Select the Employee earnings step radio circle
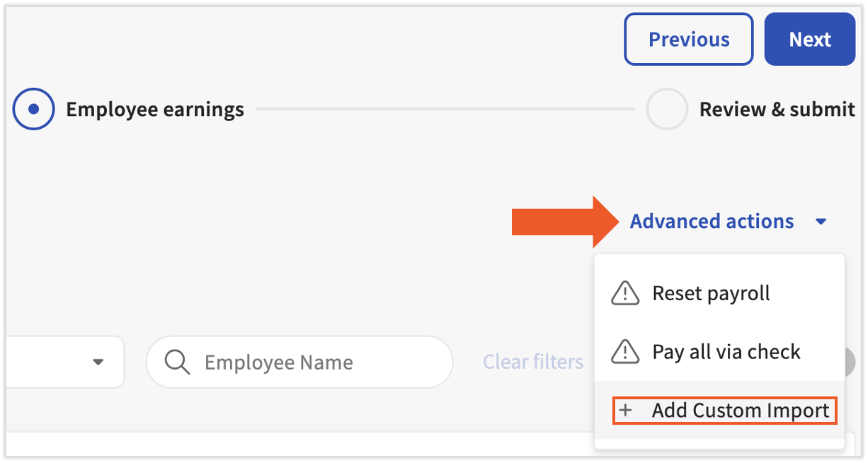 click(33, 109)
